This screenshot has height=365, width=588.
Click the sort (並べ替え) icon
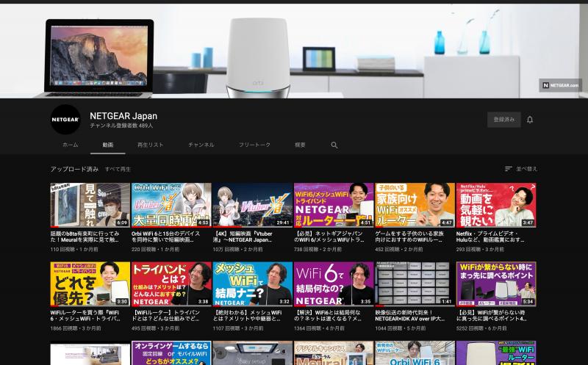(x=508, y=169)
